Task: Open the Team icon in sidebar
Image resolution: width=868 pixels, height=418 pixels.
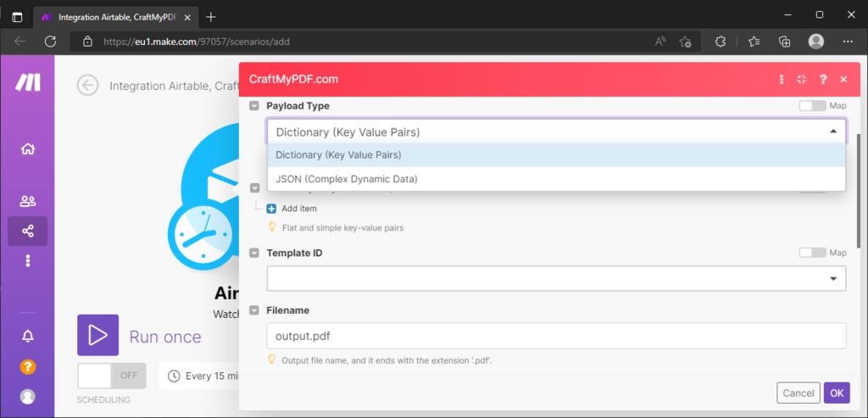Action: (x=28, y=201)
